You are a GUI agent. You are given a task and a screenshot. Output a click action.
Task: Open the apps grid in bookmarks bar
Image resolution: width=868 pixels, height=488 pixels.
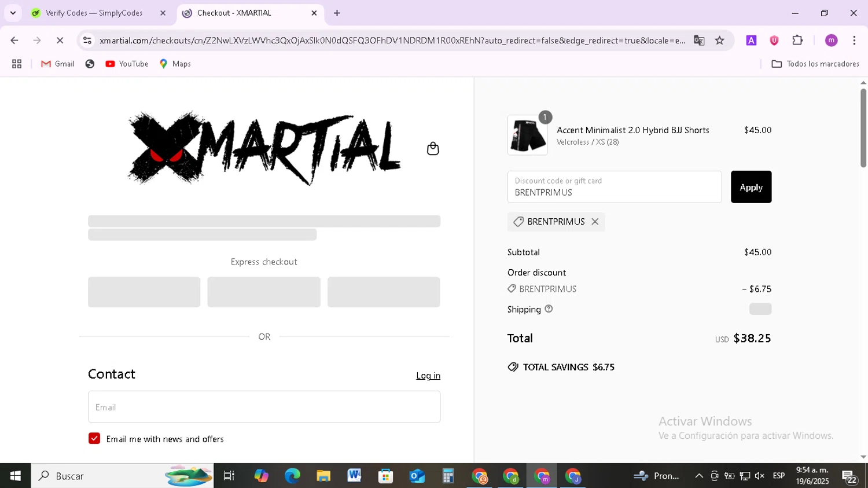pyautogui.click(x=17, y=64)
